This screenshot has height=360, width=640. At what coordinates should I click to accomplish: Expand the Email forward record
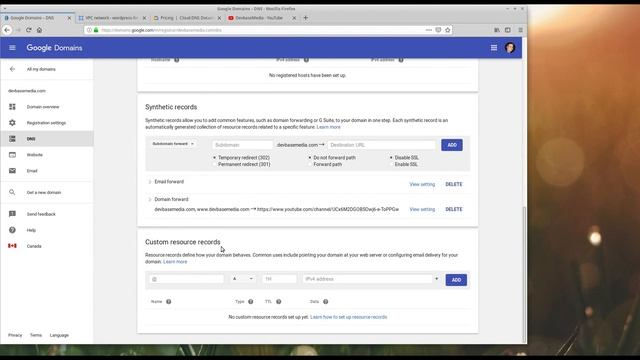click(x=150, y=182)
